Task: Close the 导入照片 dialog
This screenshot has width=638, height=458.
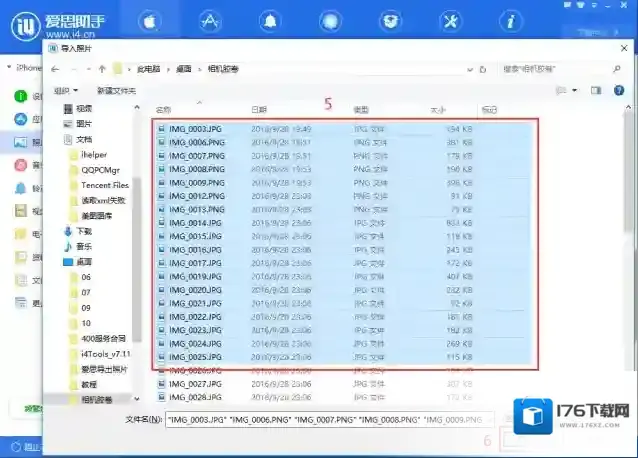Action: 624,48
